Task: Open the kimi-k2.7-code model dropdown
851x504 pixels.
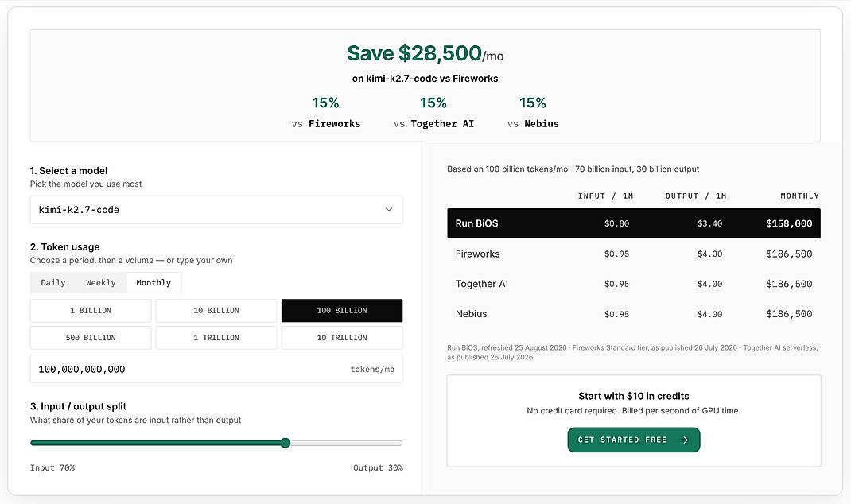Action: coord(216,209)
